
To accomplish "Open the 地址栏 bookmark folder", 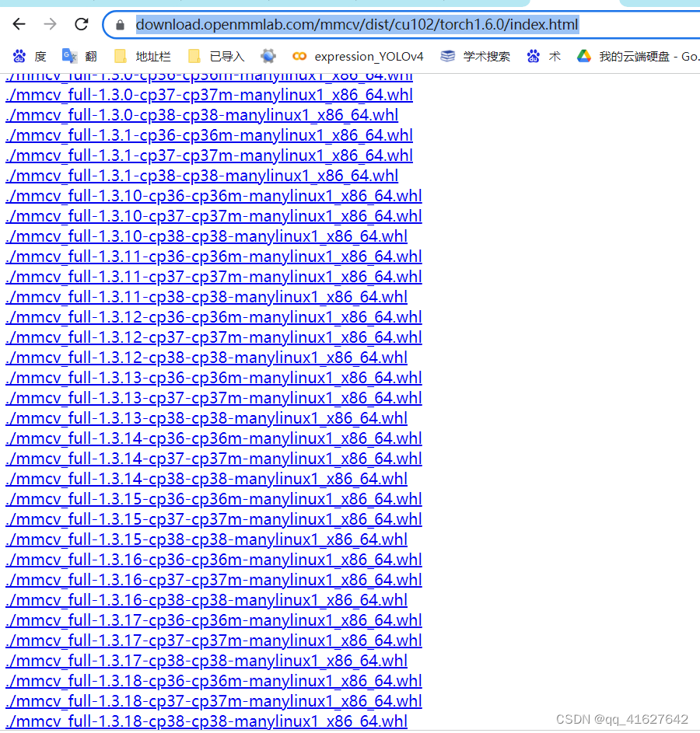I will [x=142, y=57].
